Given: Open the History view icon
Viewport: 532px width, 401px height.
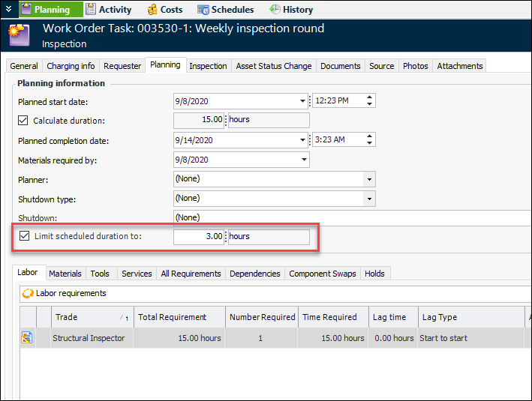Looking at the screenshot, I should click(x=275, y=10).
